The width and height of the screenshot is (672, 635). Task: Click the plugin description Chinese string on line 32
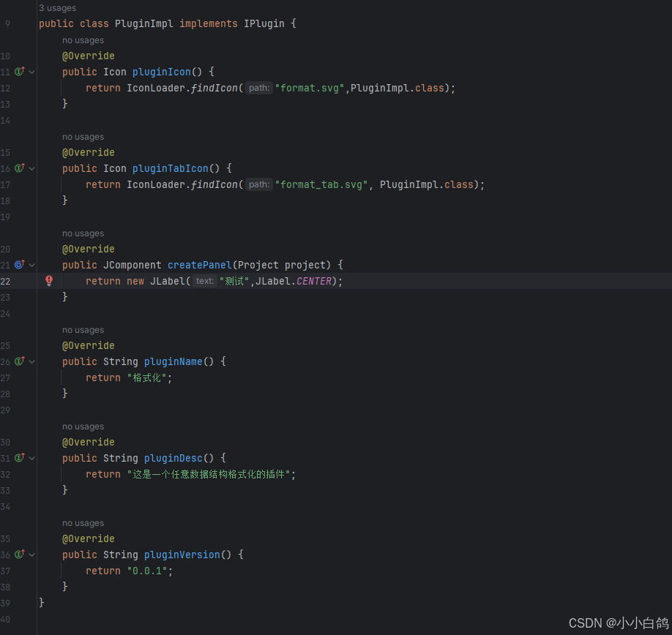209,475
